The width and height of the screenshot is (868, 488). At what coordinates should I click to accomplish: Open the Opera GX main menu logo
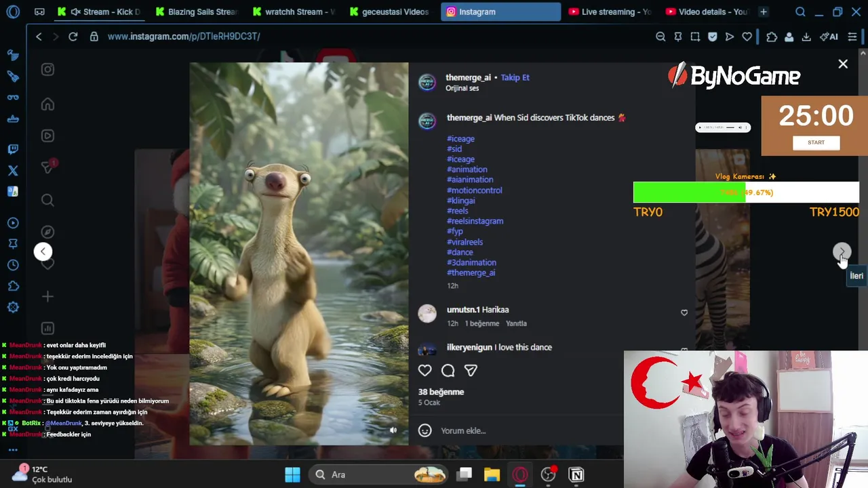pyautogui.click(x=13, y=12)
